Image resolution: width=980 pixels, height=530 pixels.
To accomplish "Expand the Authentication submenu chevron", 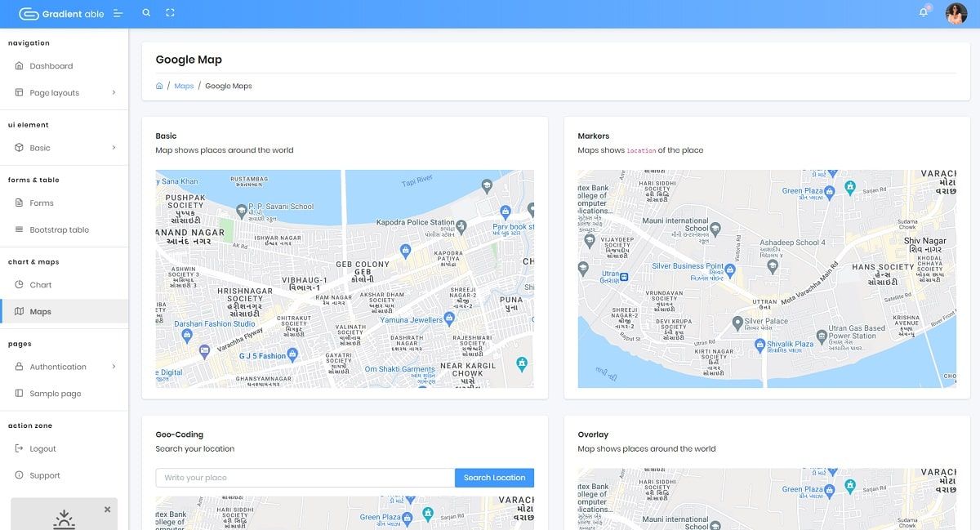I will [x=114, y=367].
